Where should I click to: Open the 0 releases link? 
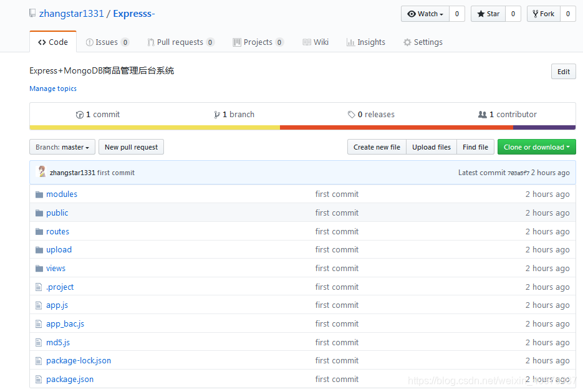pyautogui.click(x=371, y=115)
